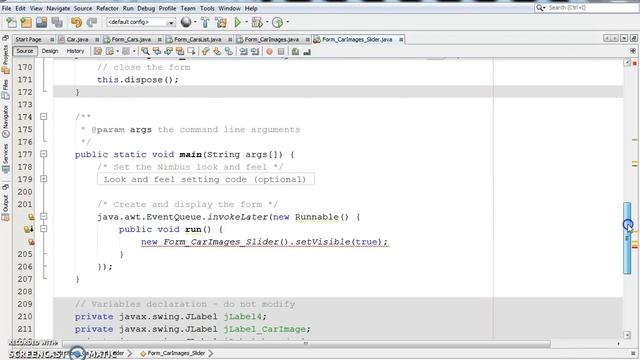Click the vertical scrollbar thumb in editor
640x360 pixels.
pyautogui.click(x=627, y=238)
